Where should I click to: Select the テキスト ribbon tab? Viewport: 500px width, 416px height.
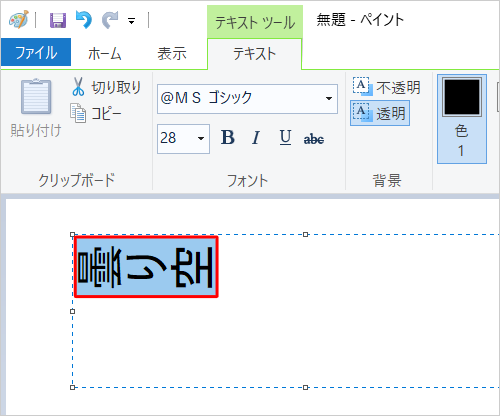(255, 54)
